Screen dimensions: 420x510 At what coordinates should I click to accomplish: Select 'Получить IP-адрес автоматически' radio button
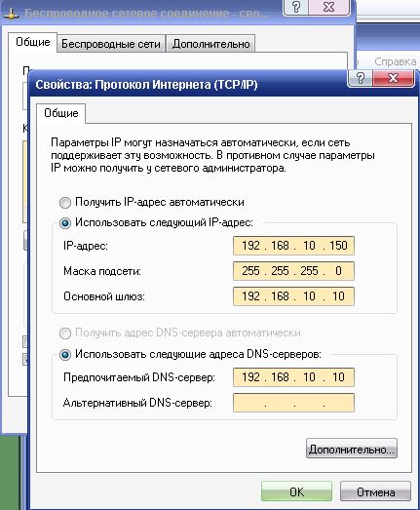[65, 203]
